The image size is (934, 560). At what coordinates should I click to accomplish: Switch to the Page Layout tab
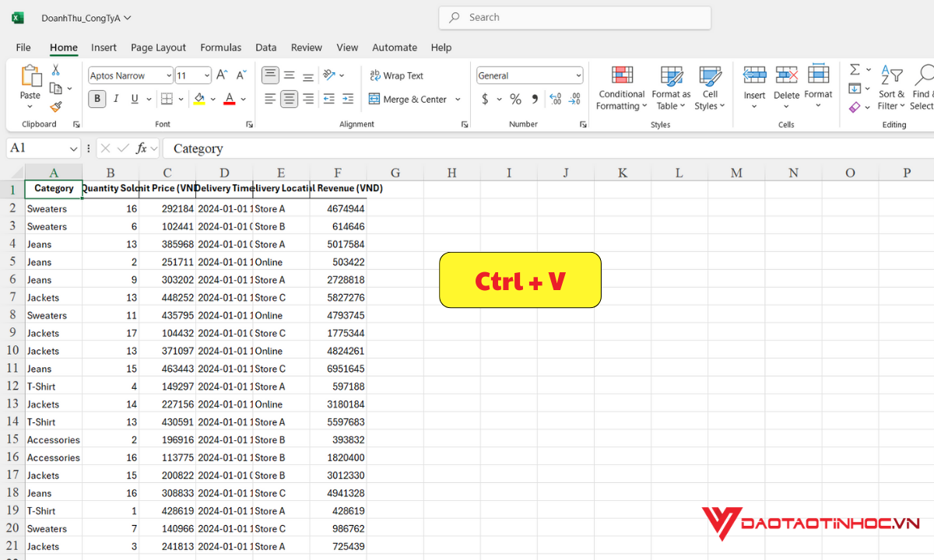tap(159, 47)
